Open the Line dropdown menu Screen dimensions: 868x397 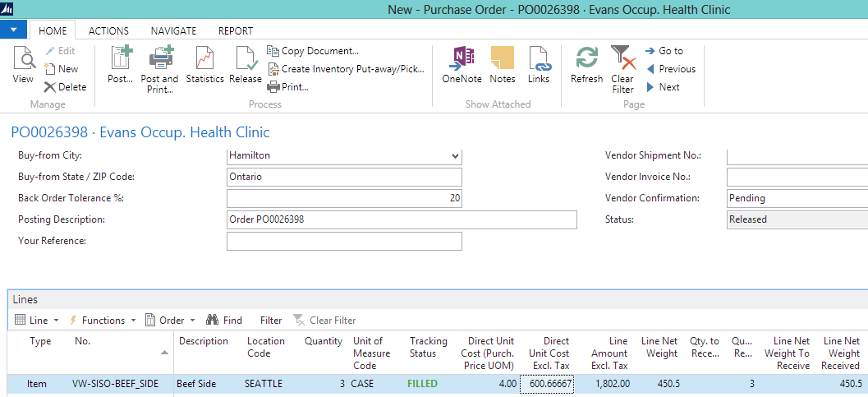(x=38, y=321)
